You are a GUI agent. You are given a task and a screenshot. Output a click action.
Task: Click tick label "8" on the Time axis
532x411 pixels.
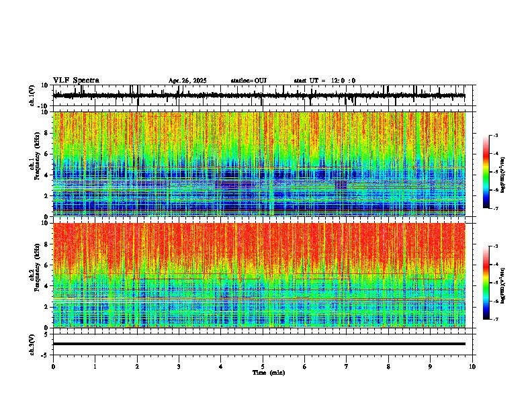click(x=388, y=367)
